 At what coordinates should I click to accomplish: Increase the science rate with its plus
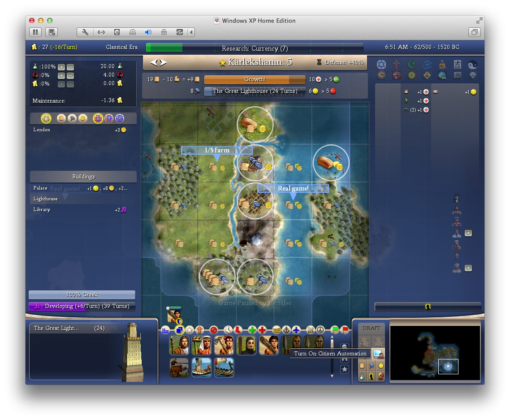(x=61, y=67)
